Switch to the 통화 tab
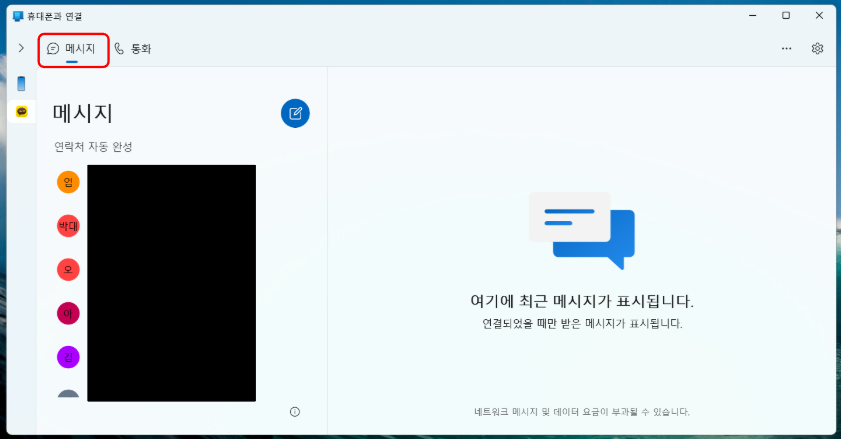The height and width of the screenshot is (439, 841). click(133, 49)
